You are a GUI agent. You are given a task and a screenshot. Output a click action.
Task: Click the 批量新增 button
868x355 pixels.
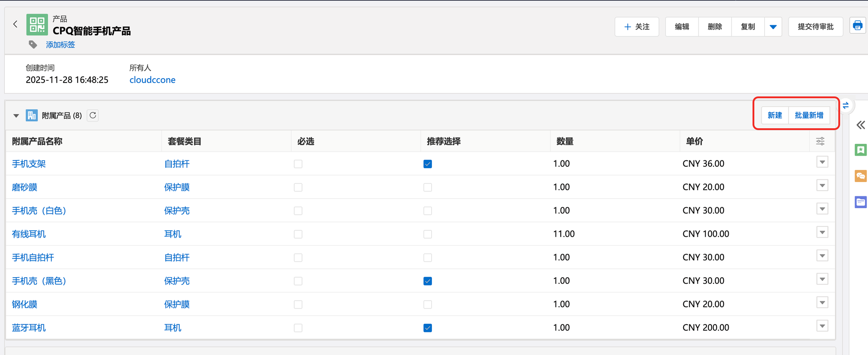809,116
